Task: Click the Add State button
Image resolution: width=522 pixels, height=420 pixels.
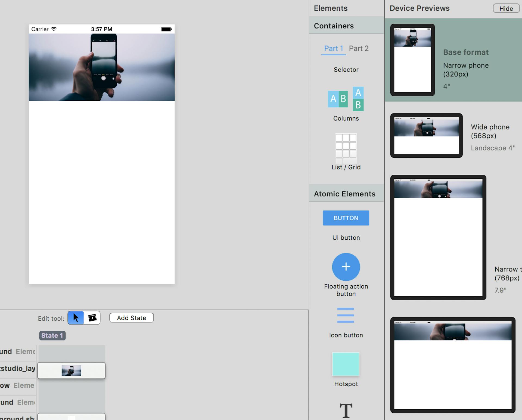Action: 131,318
